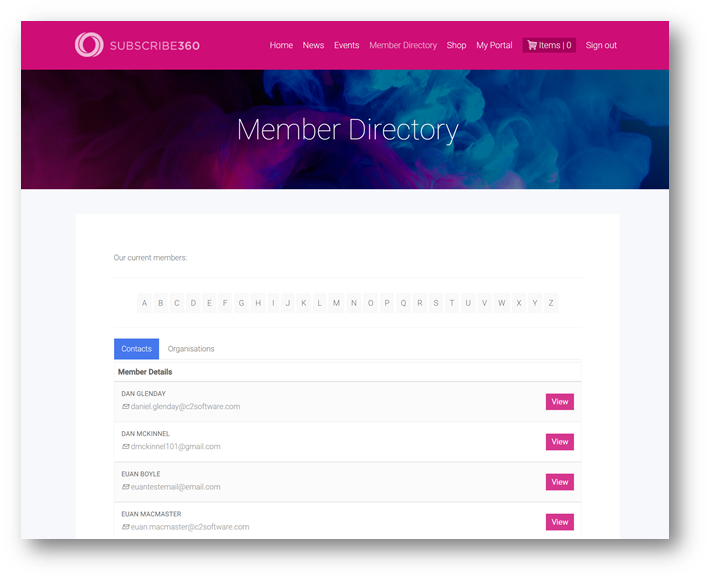
Task: Click the EUAN BOYLE name
Action: coord(141,474)
